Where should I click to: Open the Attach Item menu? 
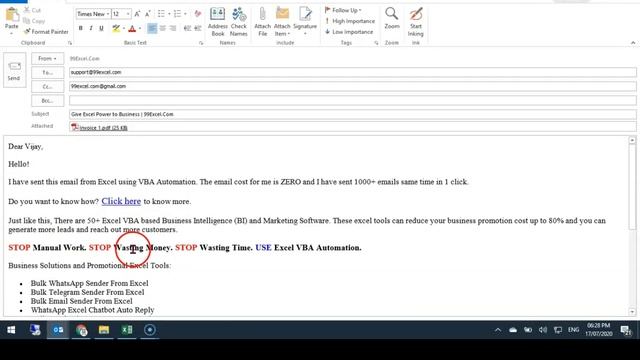click(282, 22)
